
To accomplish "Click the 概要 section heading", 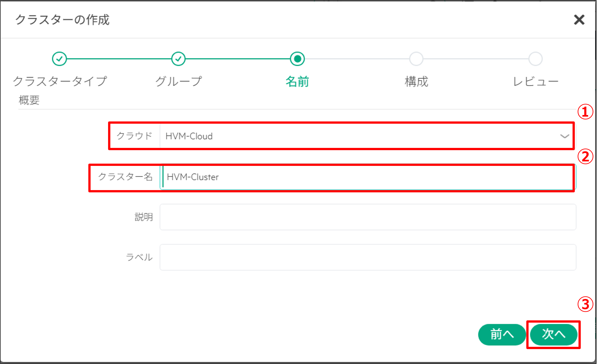I will click(29, 100).
